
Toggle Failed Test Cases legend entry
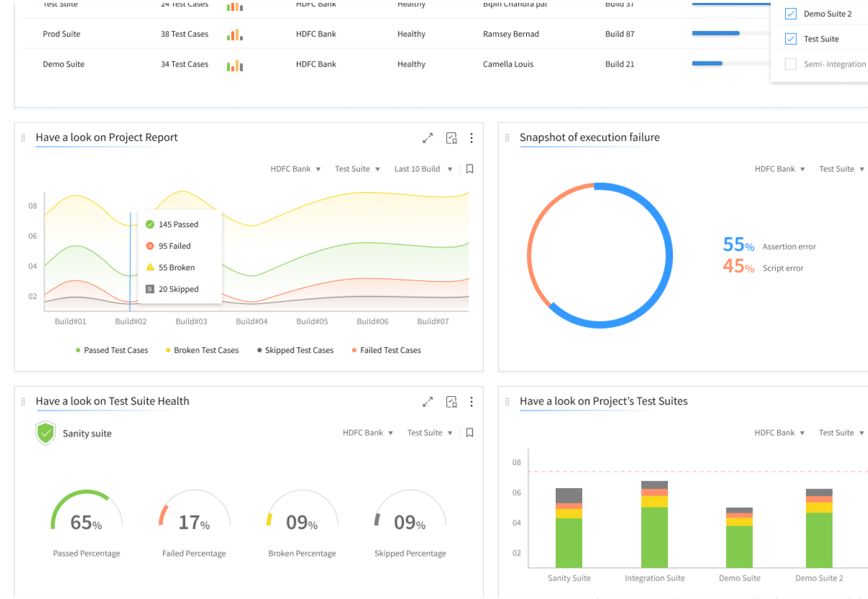tap(387, 351)
